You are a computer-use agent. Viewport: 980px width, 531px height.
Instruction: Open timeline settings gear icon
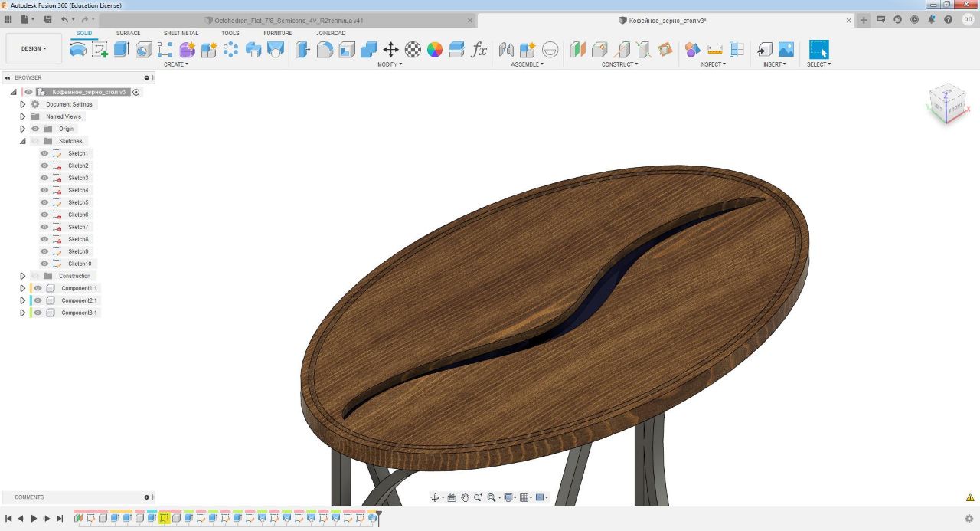969,518
